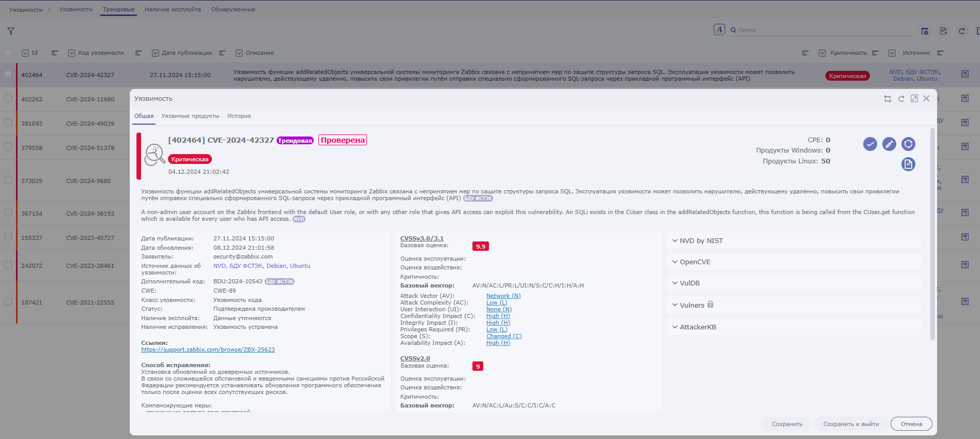
Task: Open details card icon for row 367154
Action: tap(965, 213)
